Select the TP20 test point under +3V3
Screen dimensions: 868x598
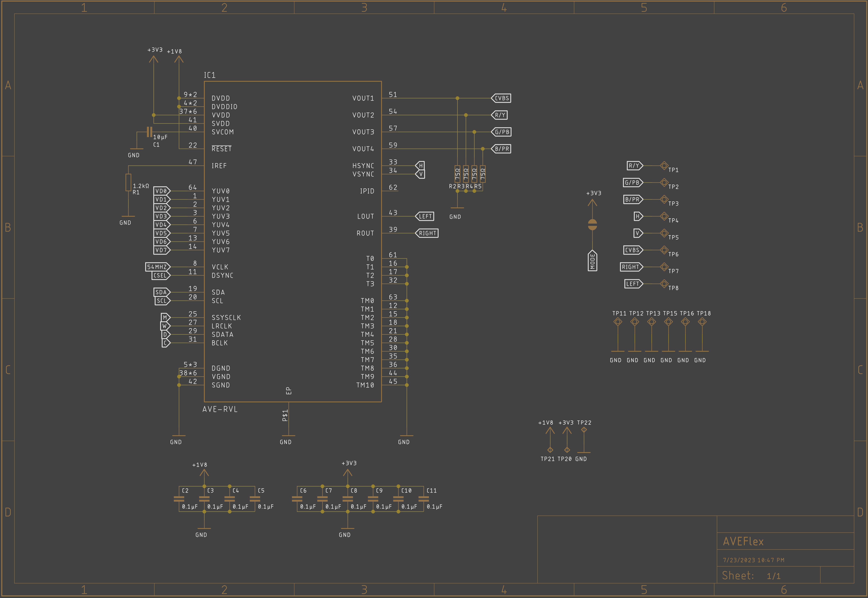click(x=567, y=450)
